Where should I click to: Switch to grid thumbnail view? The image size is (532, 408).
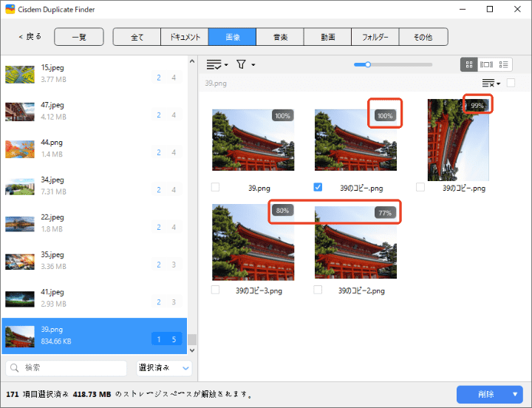(468, 65)
